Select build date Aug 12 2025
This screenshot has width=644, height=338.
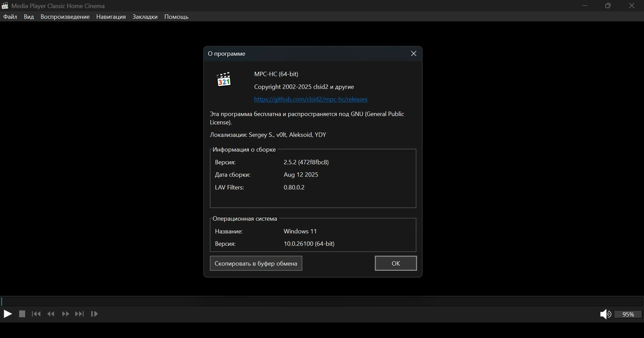click(x=301, y=175)
